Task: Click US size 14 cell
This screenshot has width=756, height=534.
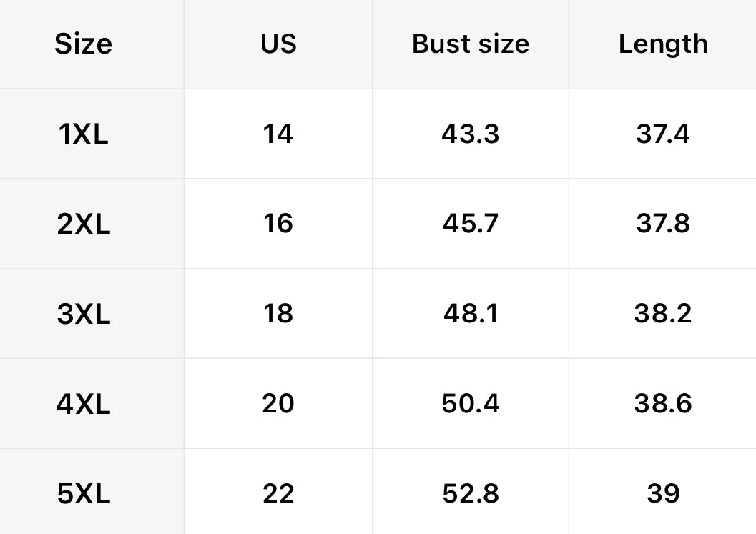Action: [x=278, y=134]
